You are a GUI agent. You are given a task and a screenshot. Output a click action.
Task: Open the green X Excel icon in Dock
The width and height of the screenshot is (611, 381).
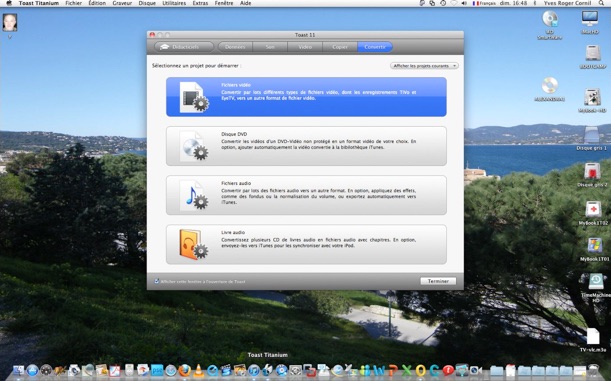[406, 370]
